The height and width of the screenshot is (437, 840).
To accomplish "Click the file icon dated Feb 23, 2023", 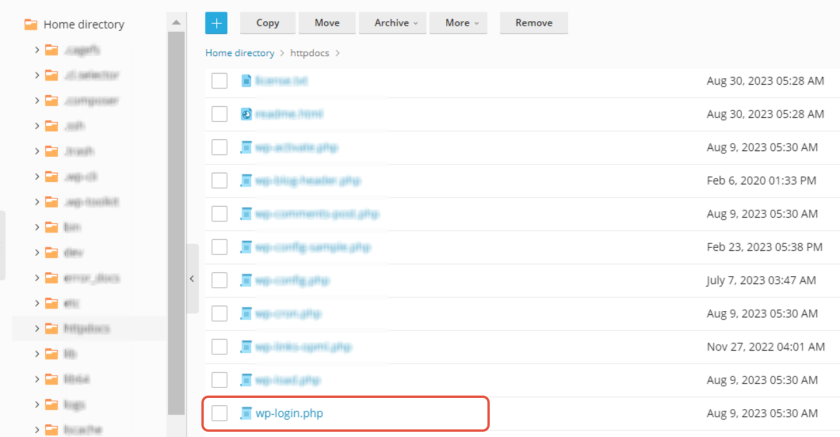I will (x=246, y=247).
